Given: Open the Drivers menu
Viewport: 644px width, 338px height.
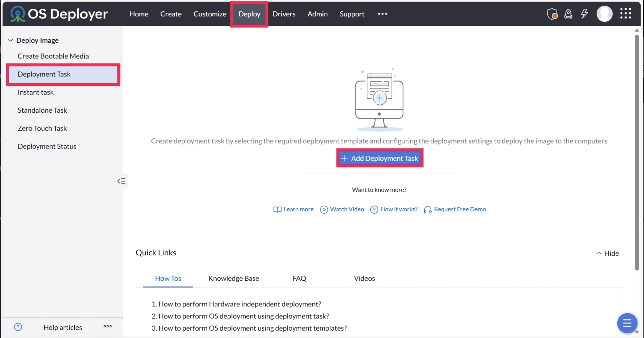Looking at the screenshot, I should tap(284, 14).
